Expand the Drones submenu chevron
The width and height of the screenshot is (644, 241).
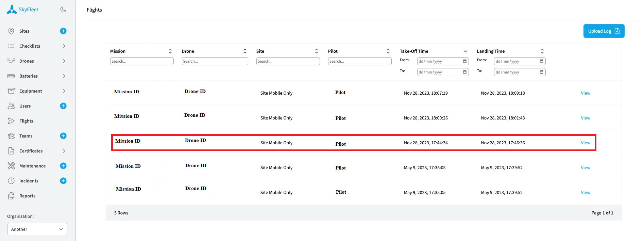64,61
